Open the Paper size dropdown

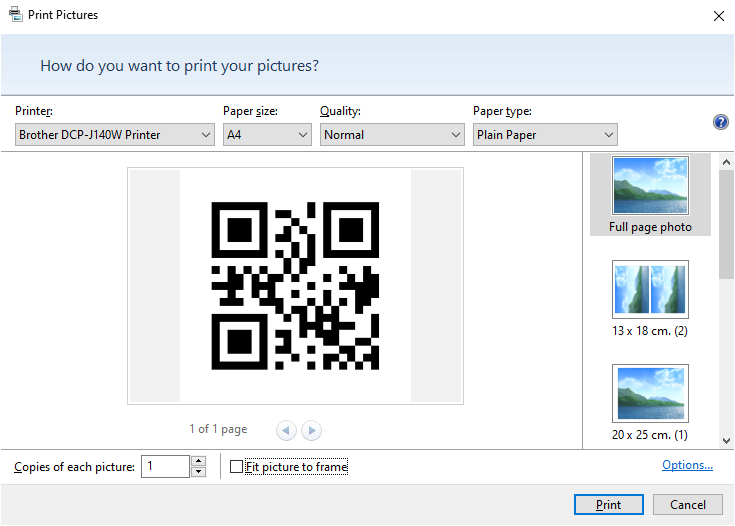pyautogui.click(x=267, y=135)
